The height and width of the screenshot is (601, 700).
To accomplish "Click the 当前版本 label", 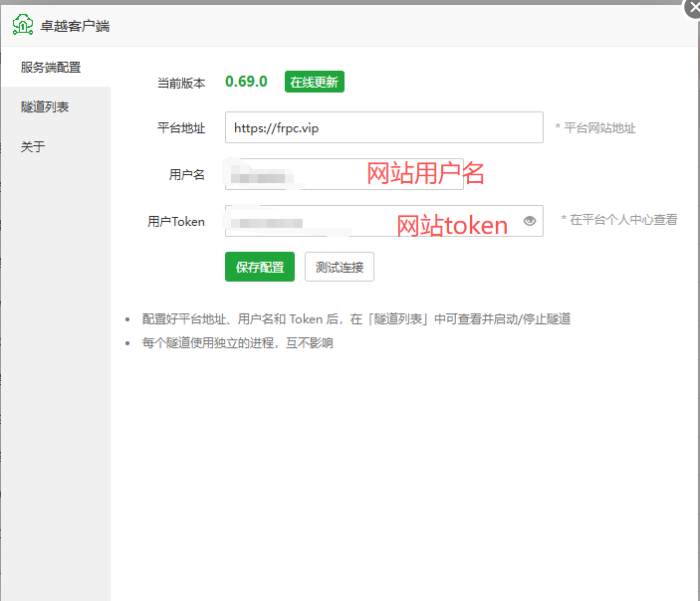I will [x=181, y=83].
